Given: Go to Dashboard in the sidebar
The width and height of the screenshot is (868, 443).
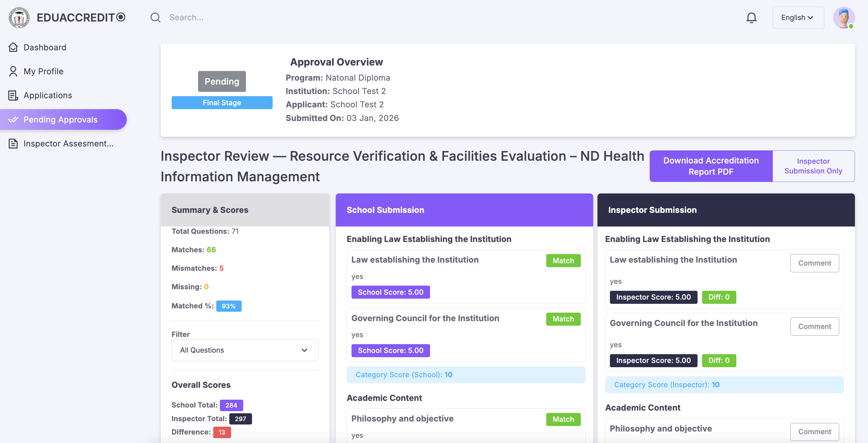Looking at the screenshot, I should pos(45,47).
